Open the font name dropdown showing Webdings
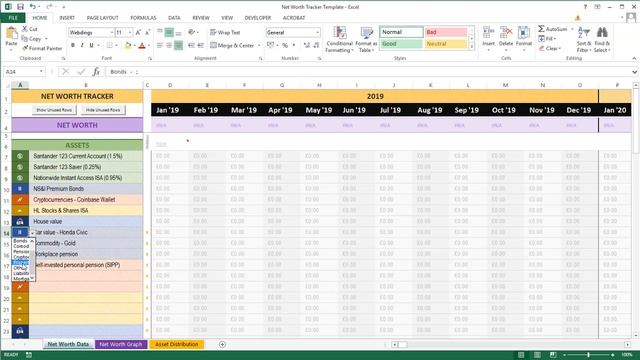Screen dimensions: 640x360 (x=111, y=32)
